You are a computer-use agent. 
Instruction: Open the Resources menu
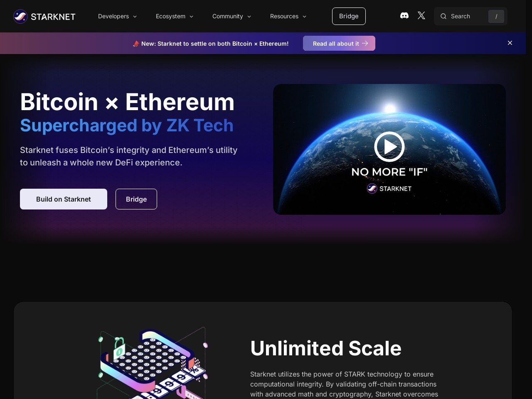pos(288,16)
